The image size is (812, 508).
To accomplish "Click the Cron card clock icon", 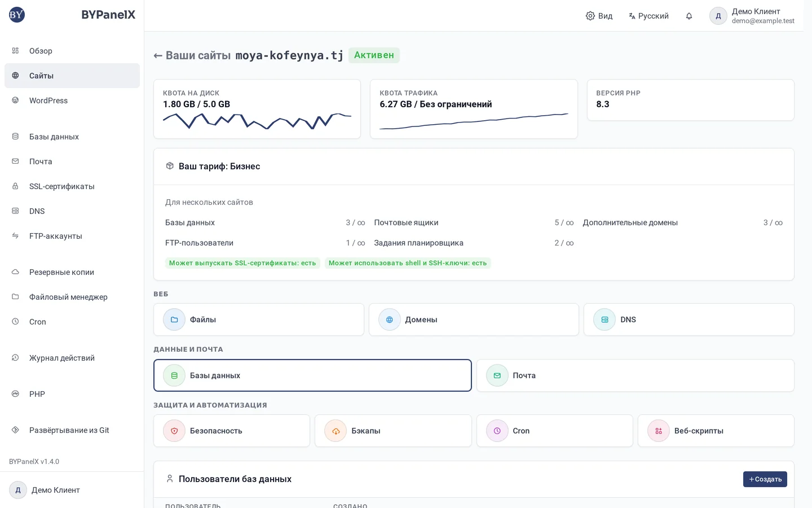I will [x=497, y=431].
